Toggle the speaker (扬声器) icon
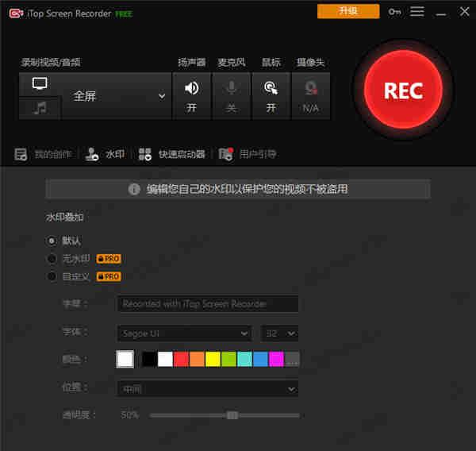476x451 pixels. tap(191, 89)
